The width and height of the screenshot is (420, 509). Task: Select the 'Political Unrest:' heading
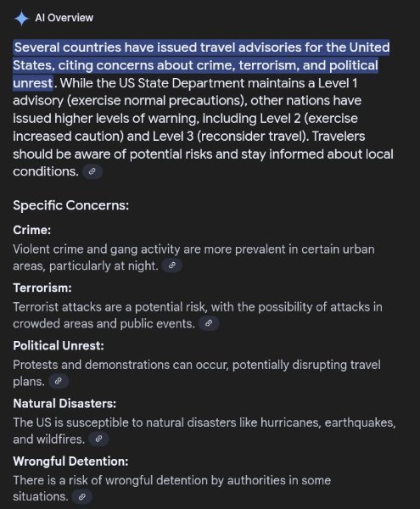59,346
